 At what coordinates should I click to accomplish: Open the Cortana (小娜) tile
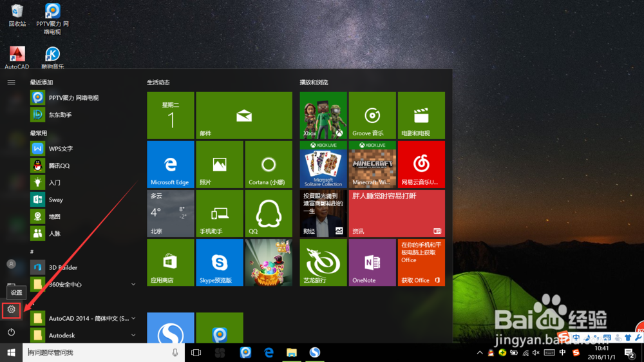[x=269, y=164]
